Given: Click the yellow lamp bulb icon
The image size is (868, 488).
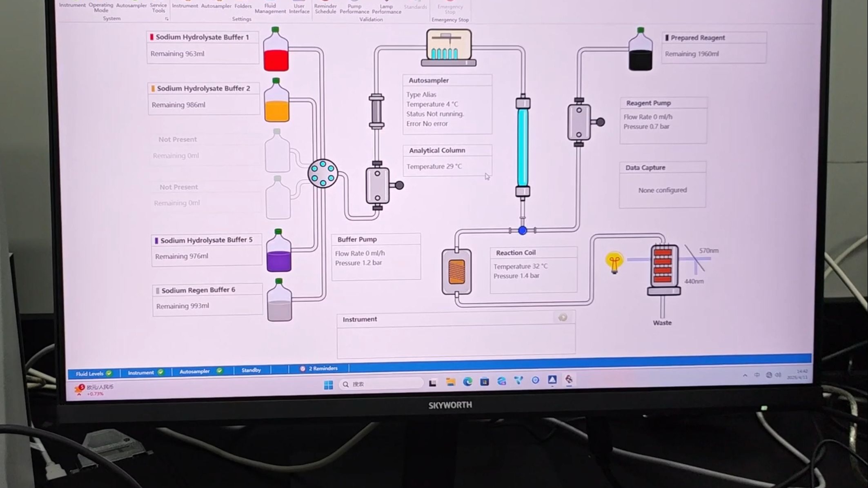Looking at the screenshot, I should (614, 262).
